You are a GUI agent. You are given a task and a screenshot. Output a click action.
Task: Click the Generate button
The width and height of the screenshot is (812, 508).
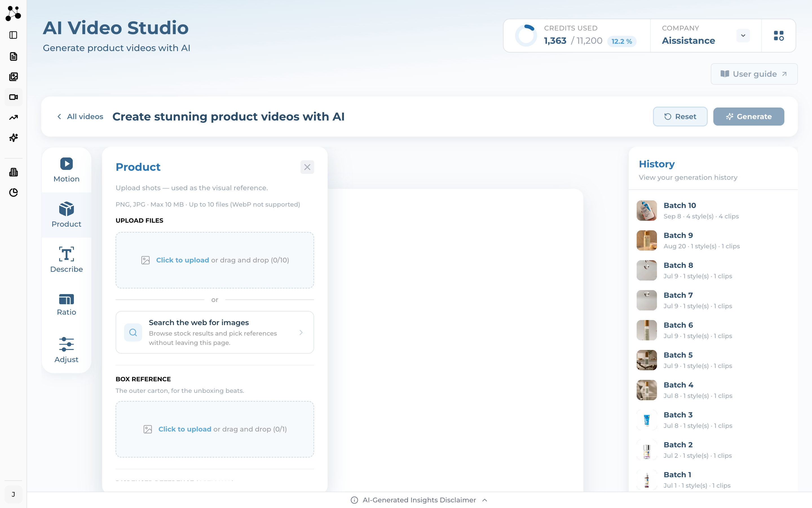pos(749,117)
